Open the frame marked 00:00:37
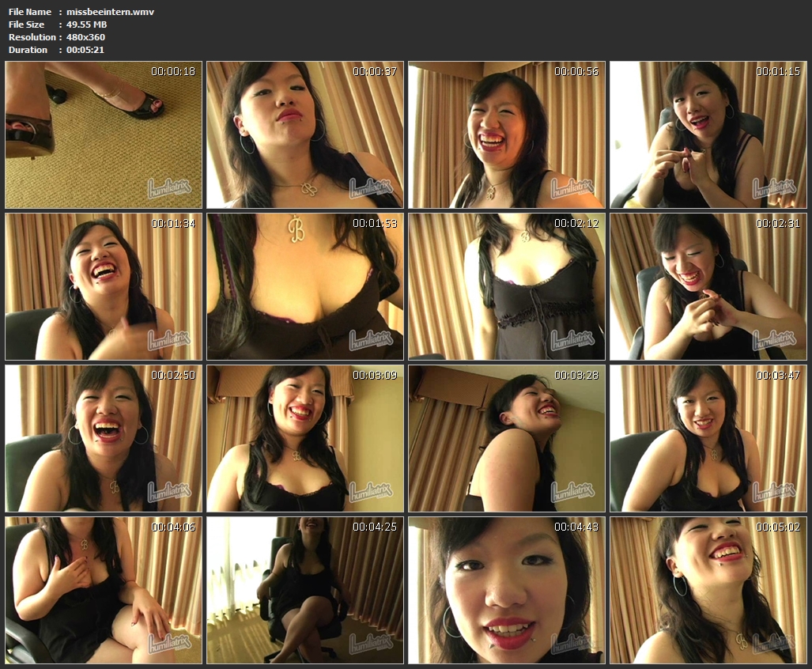The width and height of the screenshot is (812, 669). coord(305,135)
